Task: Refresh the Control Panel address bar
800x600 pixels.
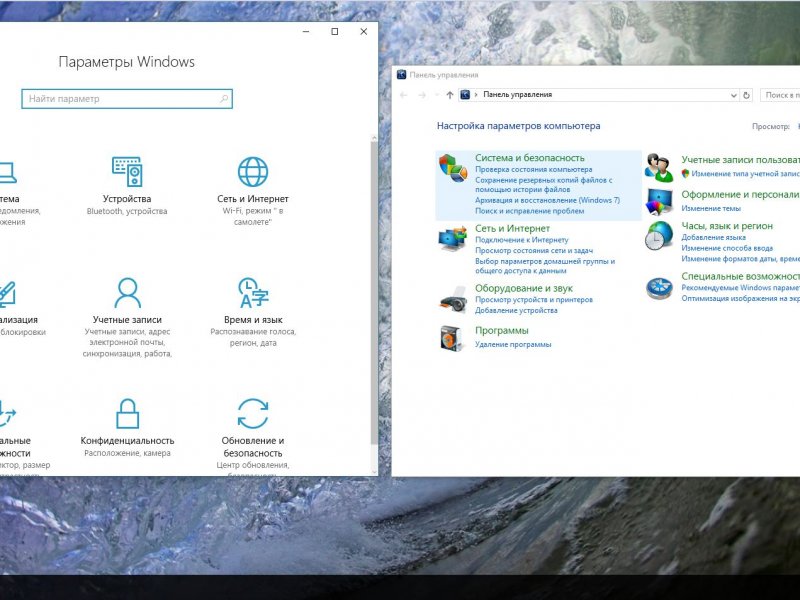Action: [x=746, y=95]
